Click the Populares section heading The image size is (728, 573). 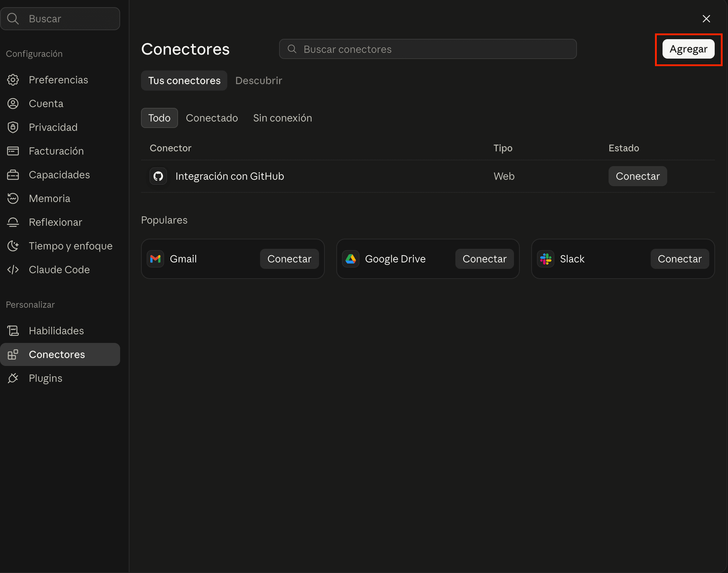pyautogui.click(x=164, y=220)
